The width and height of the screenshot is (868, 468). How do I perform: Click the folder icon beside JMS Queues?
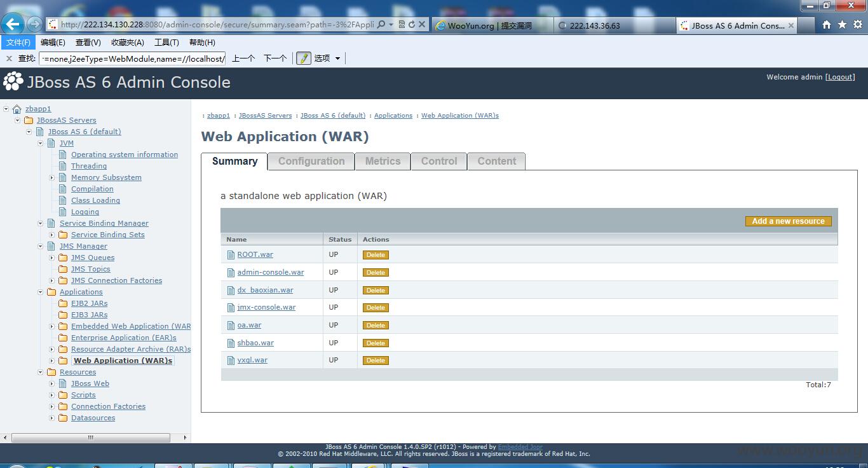pos(63,258)
